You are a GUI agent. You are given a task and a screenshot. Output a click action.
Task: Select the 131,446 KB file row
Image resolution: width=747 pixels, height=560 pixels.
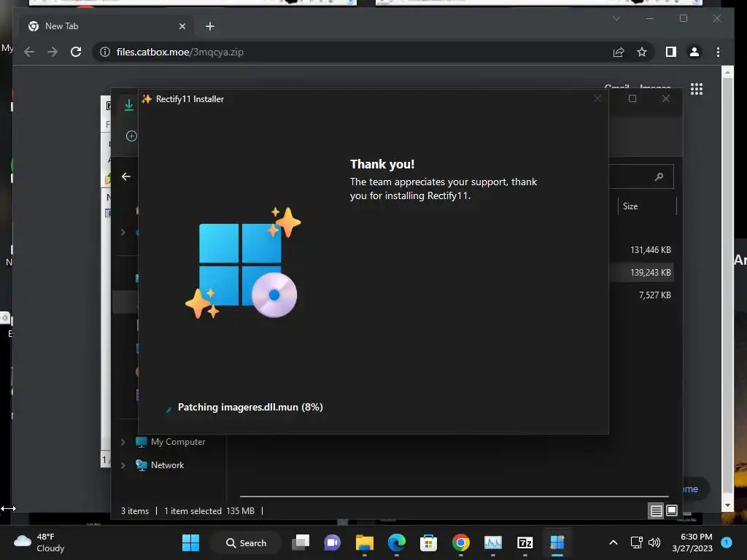click(640, 249)
